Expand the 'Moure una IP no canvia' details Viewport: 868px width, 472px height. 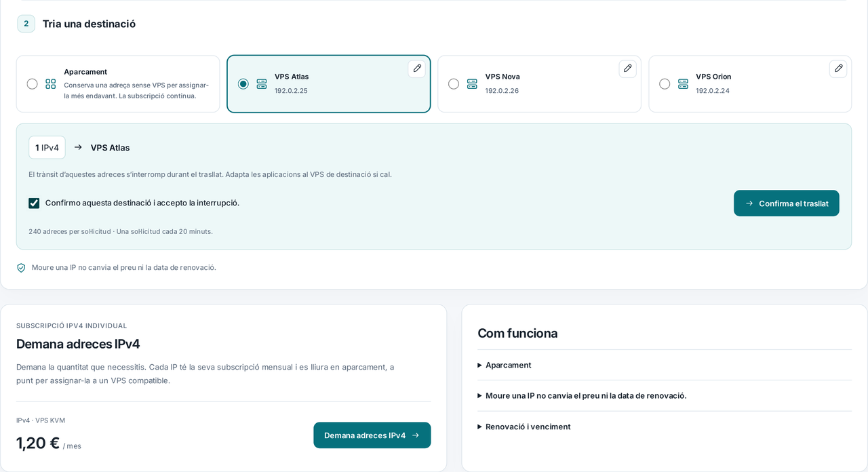tap(665, 395)
